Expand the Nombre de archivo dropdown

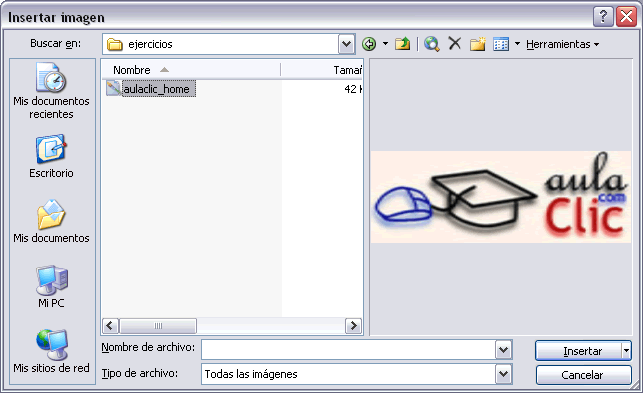(x=504, y=350)
